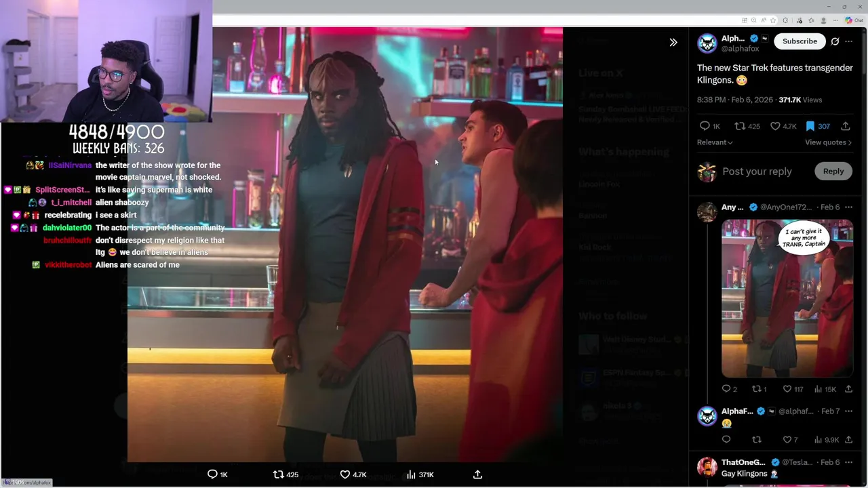
Task: Click the browser extensions icon
Action: coord(785,20)
